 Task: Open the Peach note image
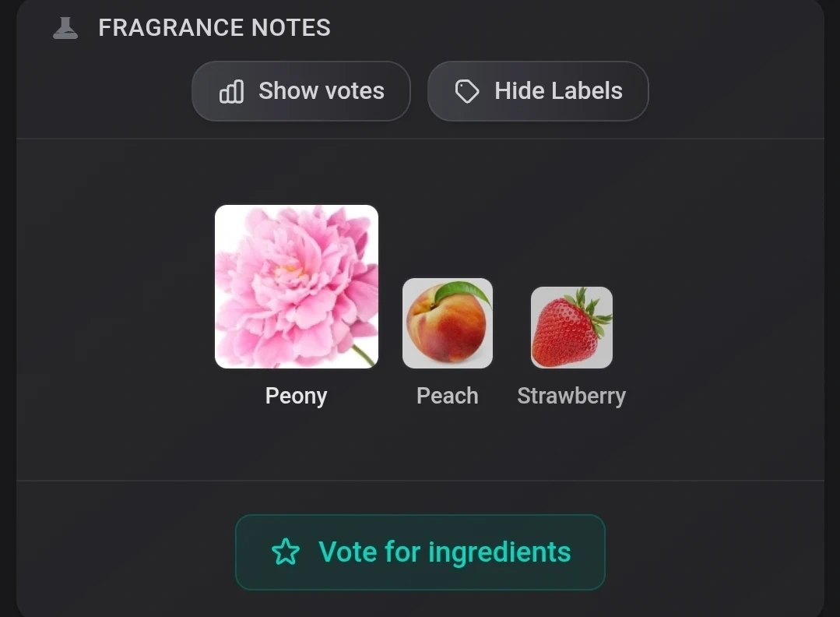tap(448, 323)
